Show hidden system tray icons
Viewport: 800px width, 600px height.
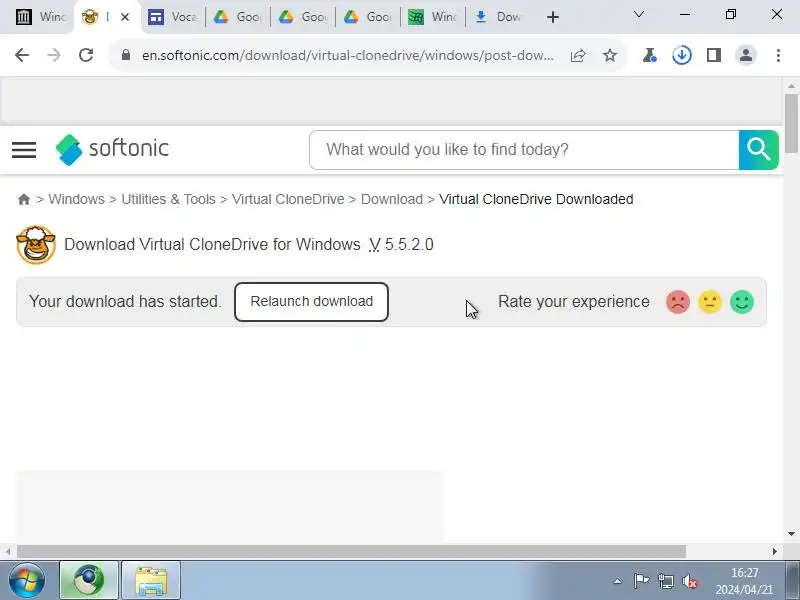tap(617, 581)
